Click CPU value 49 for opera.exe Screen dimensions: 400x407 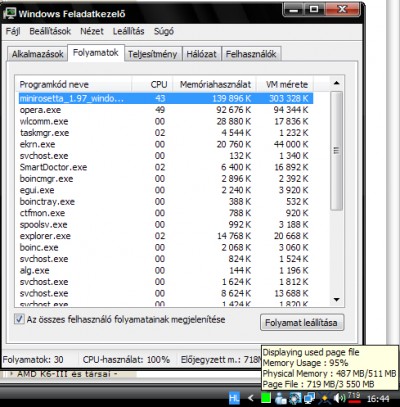pyautogui.click(x=160, y=110)
